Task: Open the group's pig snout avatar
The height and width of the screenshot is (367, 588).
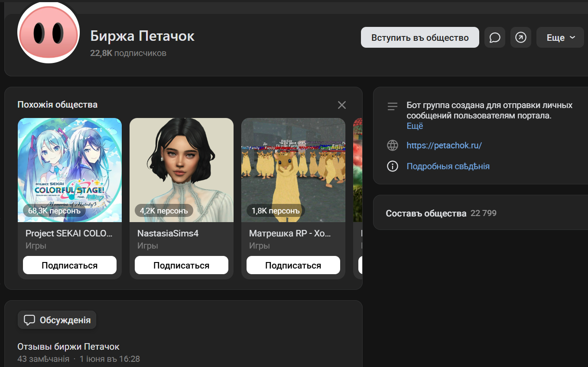Action: [x=49, y=32]
